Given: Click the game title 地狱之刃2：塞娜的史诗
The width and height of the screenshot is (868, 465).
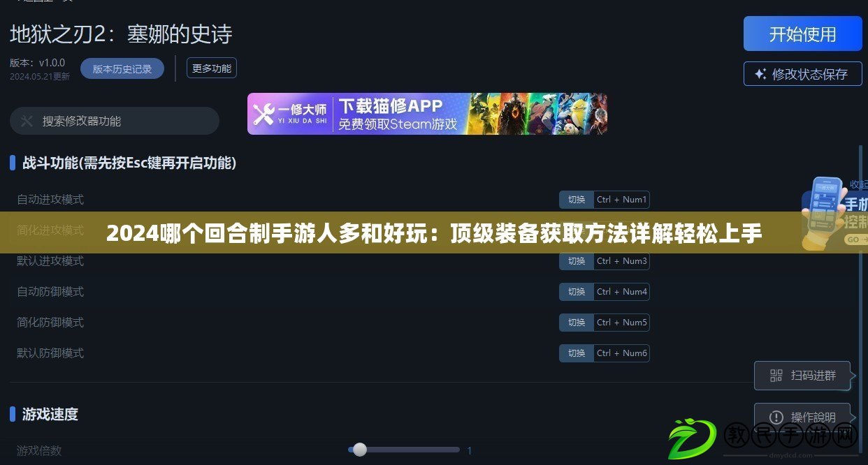Looking at the screenshot, I should [x=121, y=34].
